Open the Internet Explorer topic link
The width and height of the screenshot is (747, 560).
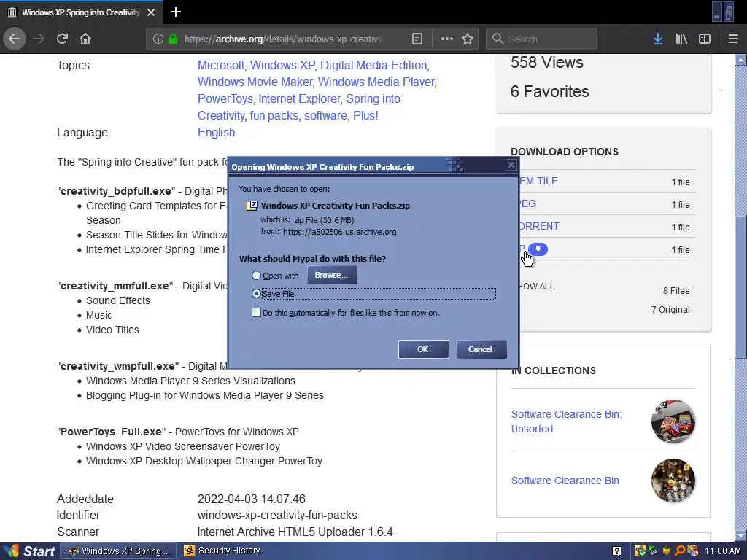tap(299, 98)
